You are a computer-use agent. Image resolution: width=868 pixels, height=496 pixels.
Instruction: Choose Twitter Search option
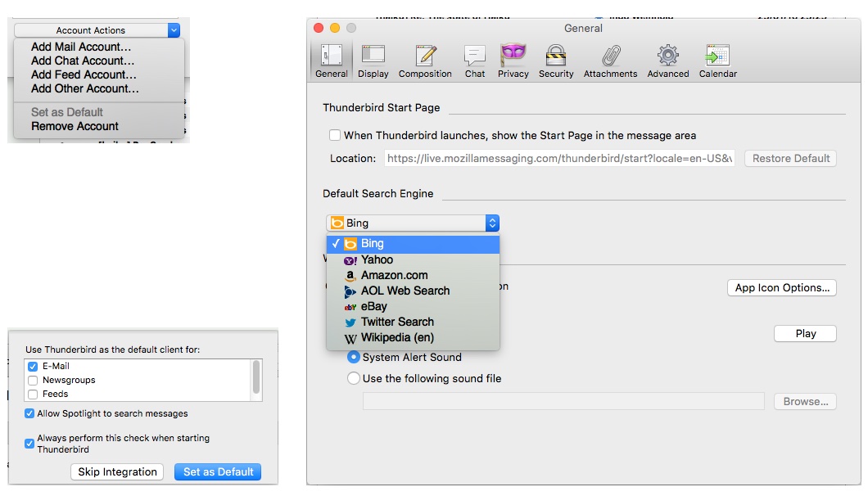(x=413, y=322)
